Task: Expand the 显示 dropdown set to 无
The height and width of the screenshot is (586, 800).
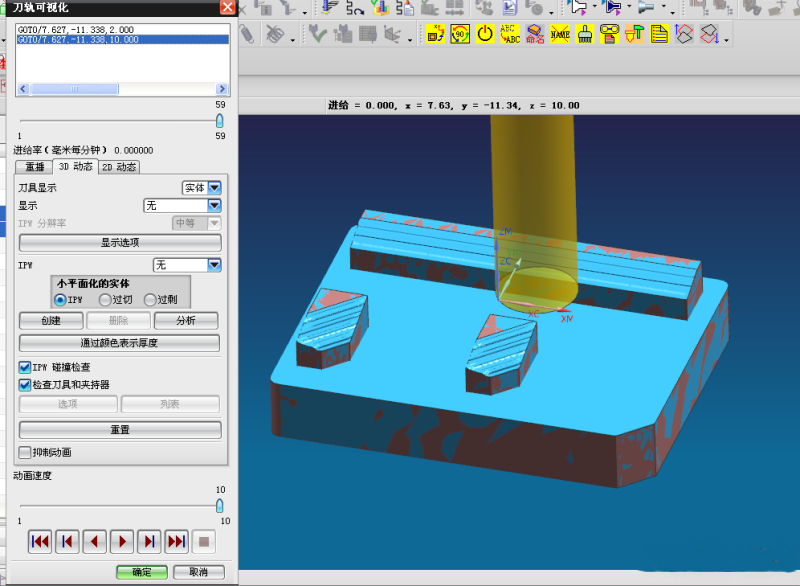Action: tap(213, 205)
